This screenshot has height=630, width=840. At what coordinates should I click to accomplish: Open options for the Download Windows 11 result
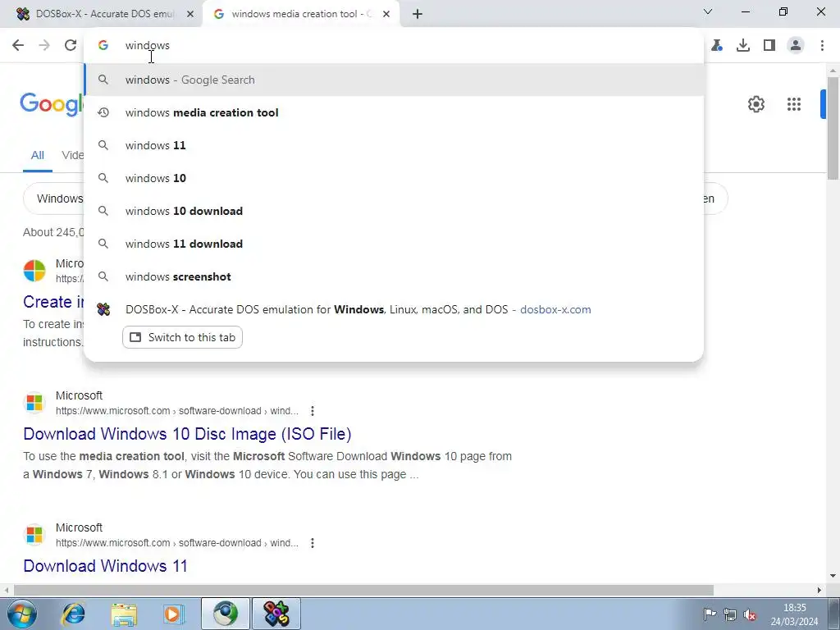[x=313, y=543]
